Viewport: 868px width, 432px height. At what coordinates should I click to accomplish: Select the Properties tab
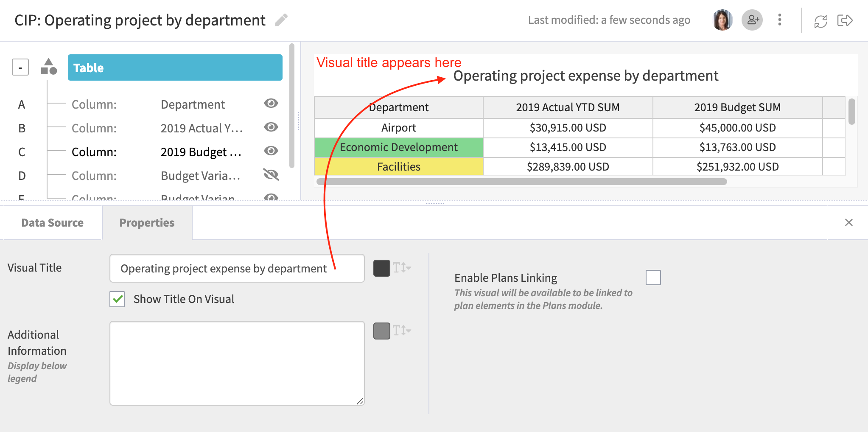click(147, 223)
